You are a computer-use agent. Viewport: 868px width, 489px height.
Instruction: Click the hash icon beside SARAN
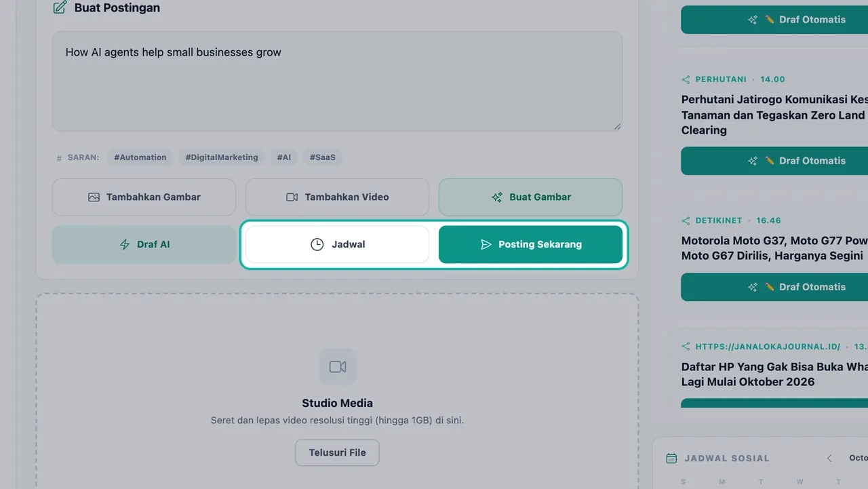pyautogui.click(x=59, y=158)
